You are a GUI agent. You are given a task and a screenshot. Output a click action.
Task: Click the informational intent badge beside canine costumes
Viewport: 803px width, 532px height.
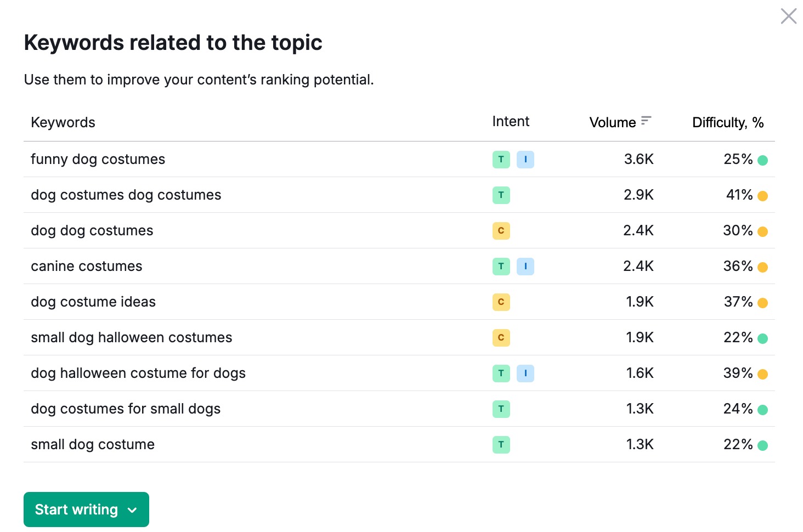pos(525,266)
